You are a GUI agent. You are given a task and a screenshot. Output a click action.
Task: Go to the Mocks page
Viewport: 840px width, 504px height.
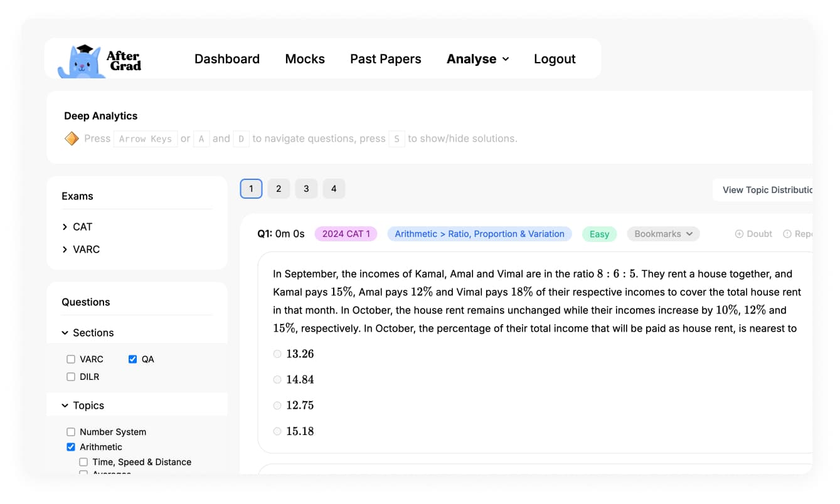[305, 59]
